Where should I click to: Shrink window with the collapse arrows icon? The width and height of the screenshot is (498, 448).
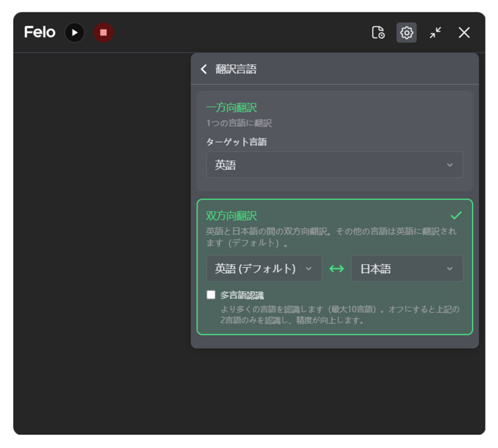(x=435, y=33)
